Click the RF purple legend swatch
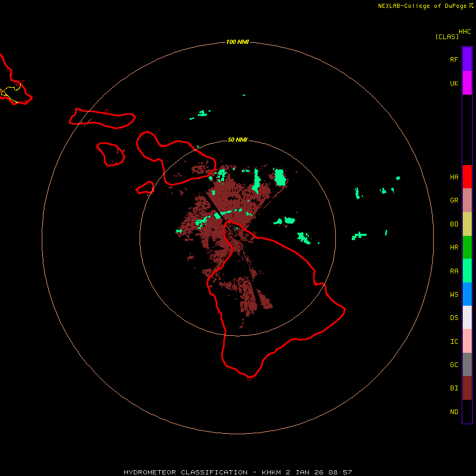Screen dimensions: 476x476 [467, 59]
